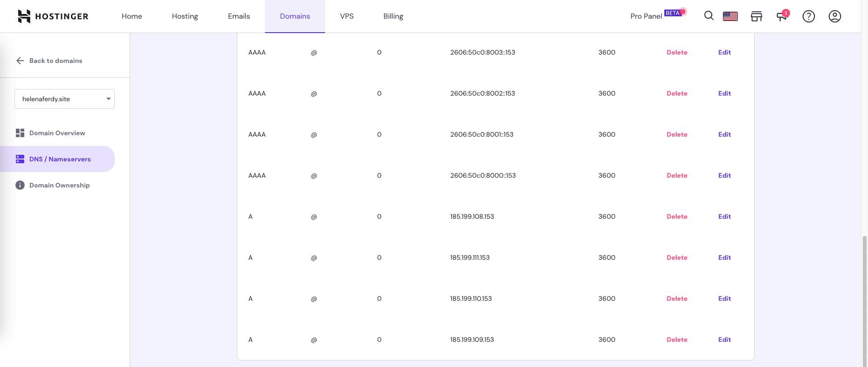Delete the A record 185.199.108.153
Image resolution: width=868 pixels, height=367 pixels.
(677, 216)
